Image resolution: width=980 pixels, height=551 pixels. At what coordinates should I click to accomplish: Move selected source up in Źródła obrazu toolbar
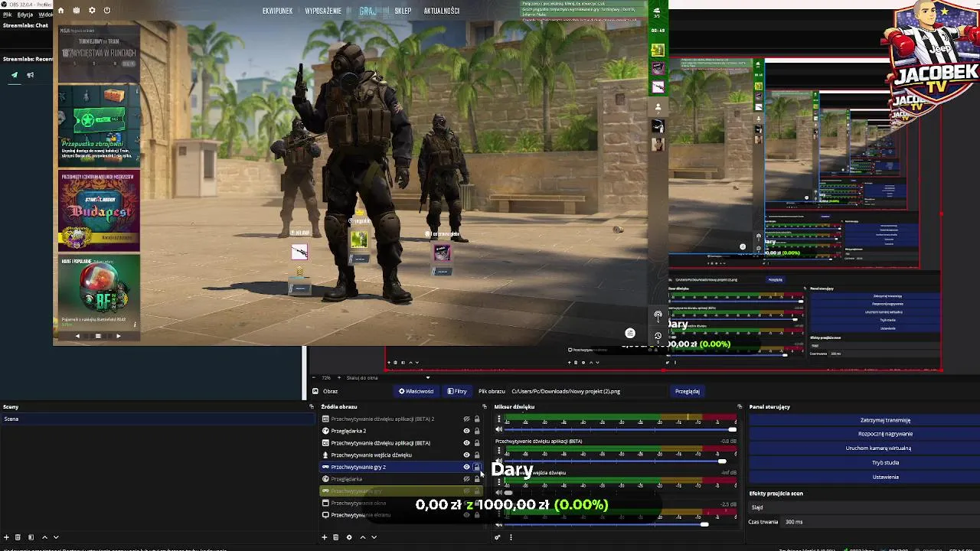[363, 537]
